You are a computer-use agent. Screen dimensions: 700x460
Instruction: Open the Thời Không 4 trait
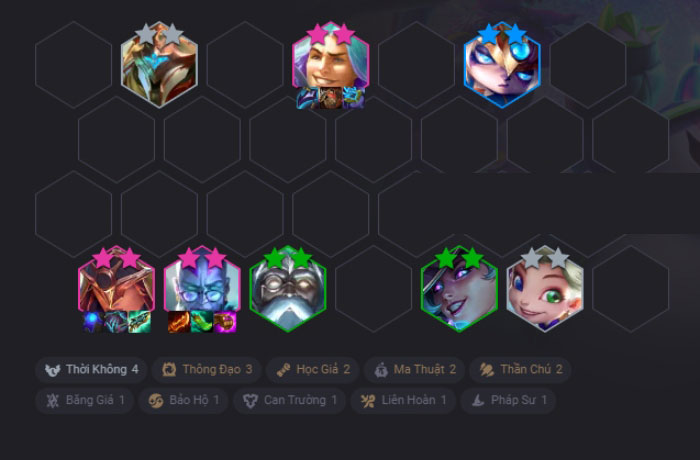(91, 370)
